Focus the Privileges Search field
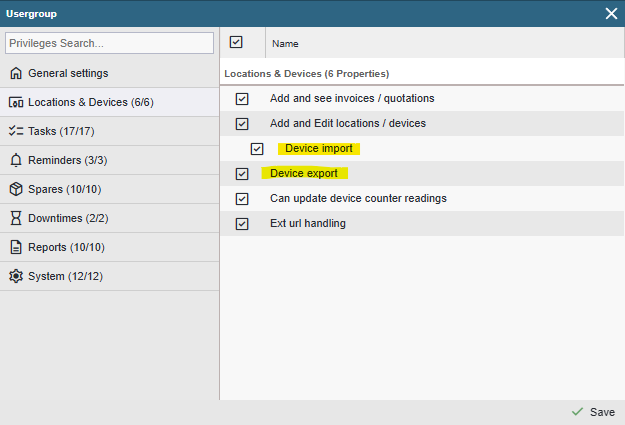Screen dimensions: 625x425 [110, 43]
